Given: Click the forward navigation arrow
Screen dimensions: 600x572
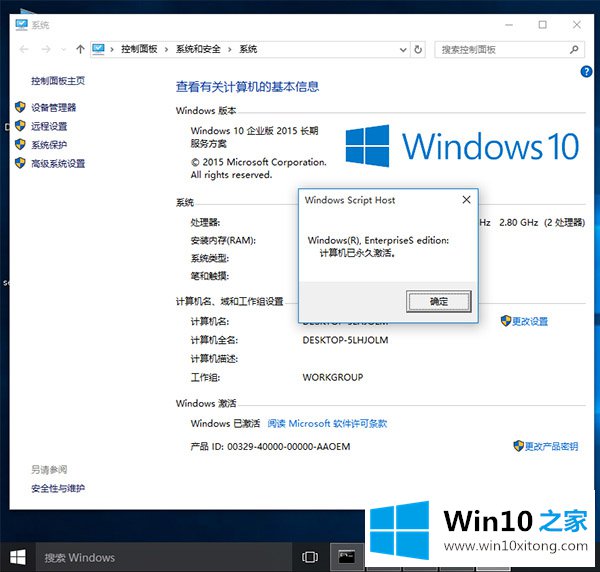Looking at the screenshot, I should pos(46,49).
